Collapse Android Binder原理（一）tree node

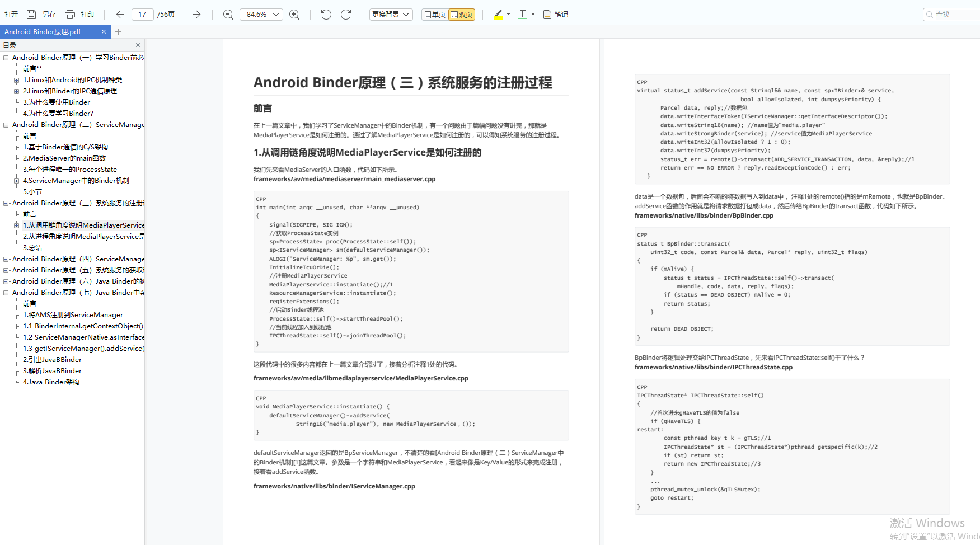6,58
